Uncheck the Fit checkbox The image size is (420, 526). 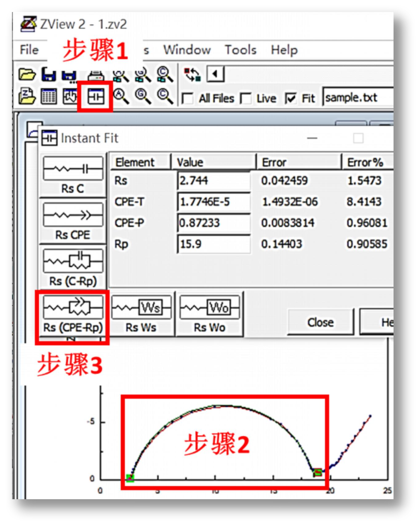point(291,99)
